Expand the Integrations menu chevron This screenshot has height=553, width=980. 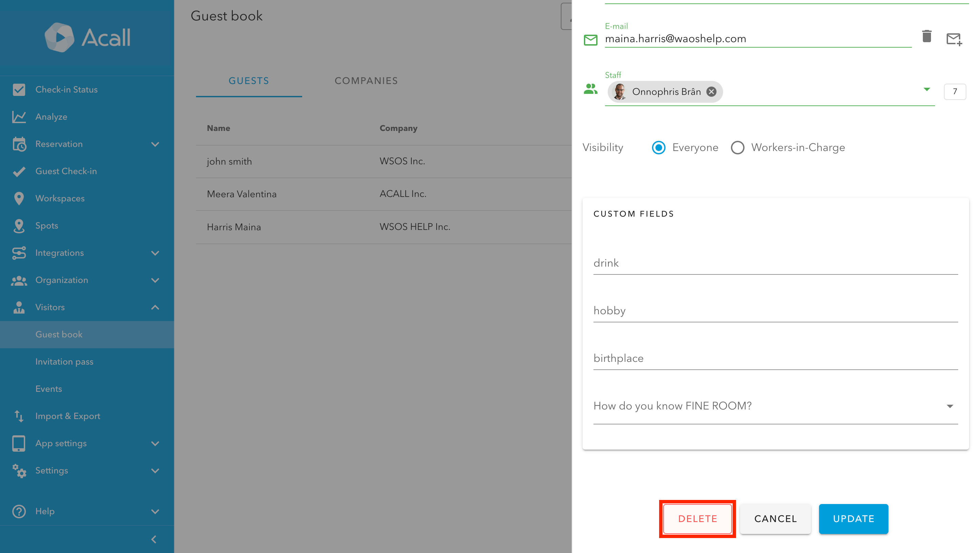tap(155, 253)
